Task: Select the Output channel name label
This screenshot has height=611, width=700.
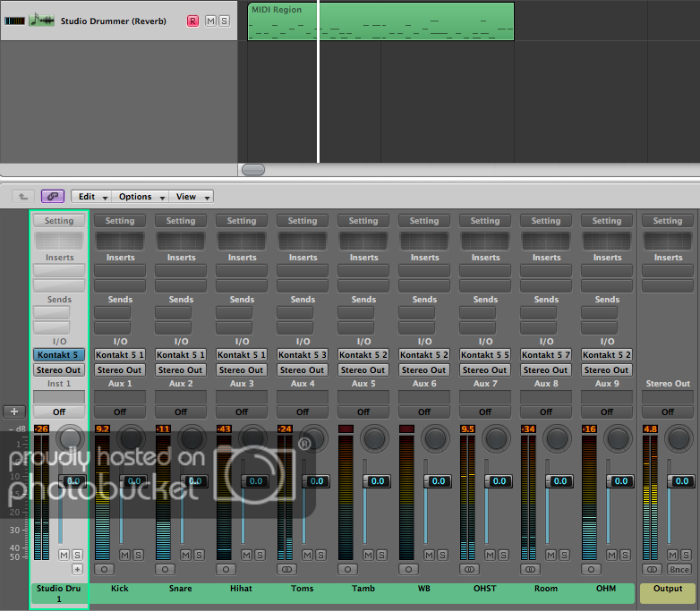Action: [x=668, y=594]
